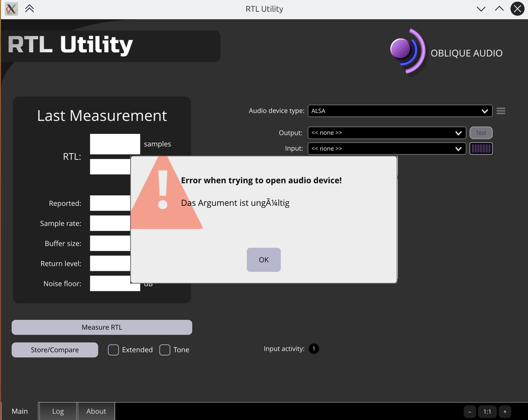
Task: Expand the Input device dropdown
Action: click(387, 149)
